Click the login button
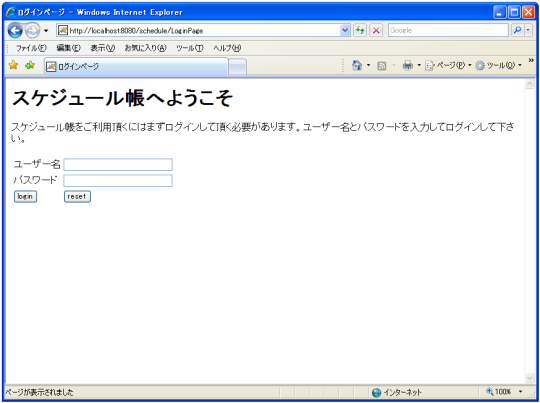Viewport: 540px width, 403px height. click(25, 197)
